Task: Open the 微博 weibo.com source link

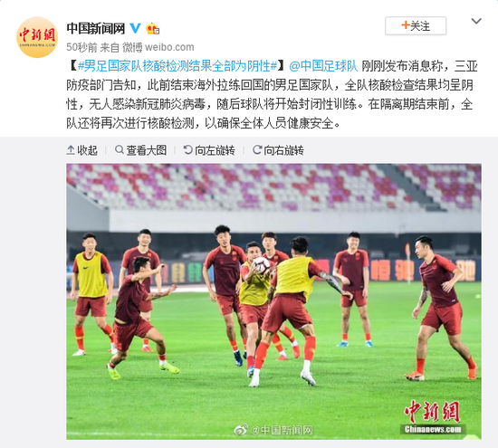Action: pos(158,47)
